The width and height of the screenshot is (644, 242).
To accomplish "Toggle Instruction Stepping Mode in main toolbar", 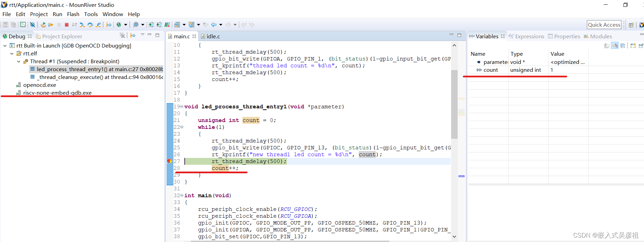I will 109,25.
